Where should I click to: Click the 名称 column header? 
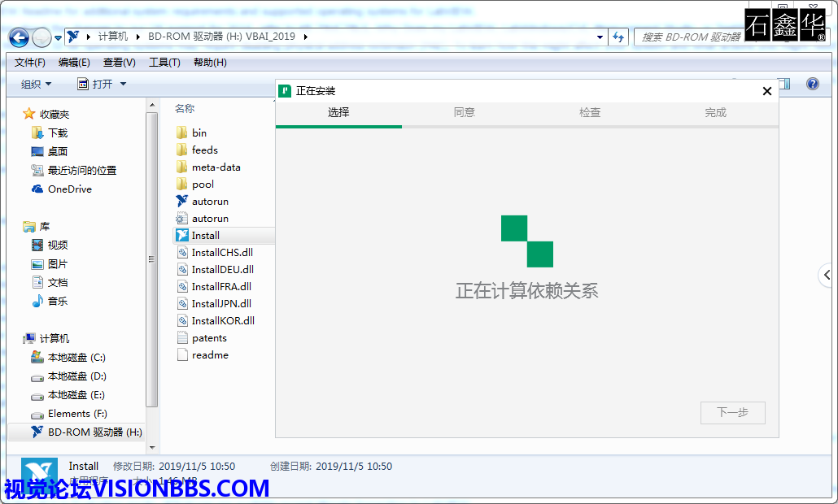(x=185, y=109)
